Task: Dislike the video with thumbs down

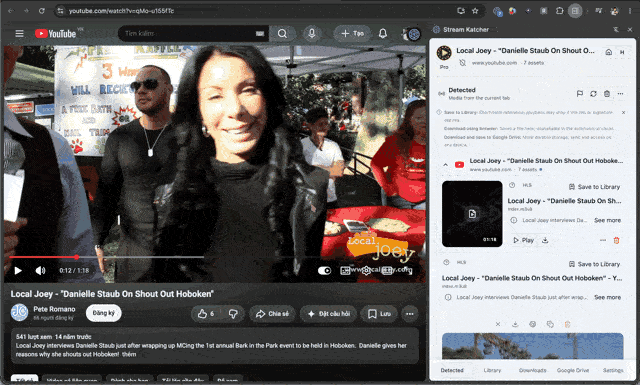Action: pyautogui.click(x=233, y=314)
